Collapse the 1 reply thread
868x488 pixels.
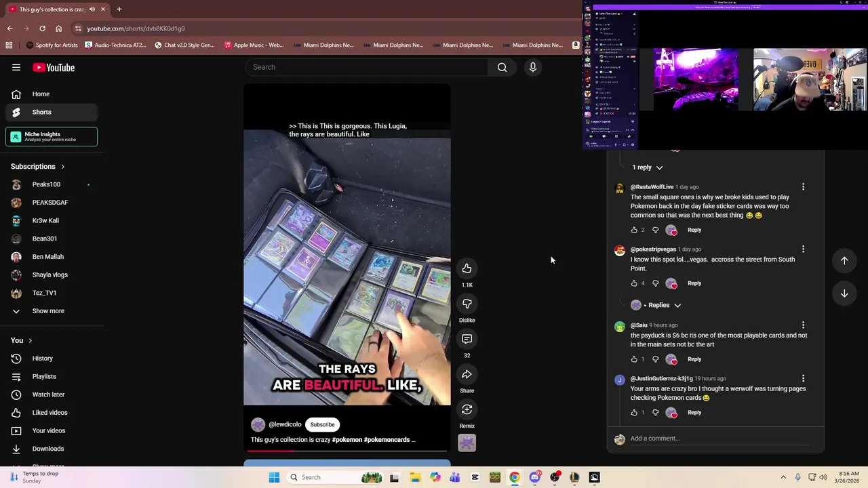click(648, 167)
